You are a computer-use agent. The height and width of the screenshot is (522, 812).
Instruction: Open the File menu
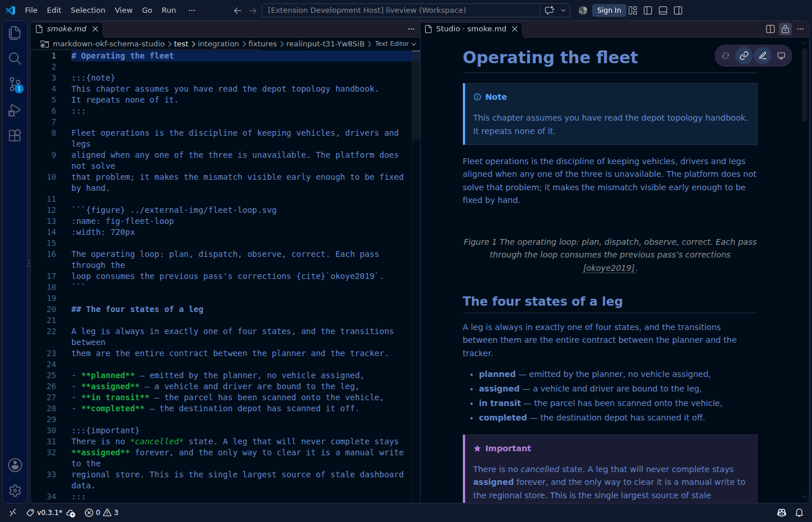31,10
